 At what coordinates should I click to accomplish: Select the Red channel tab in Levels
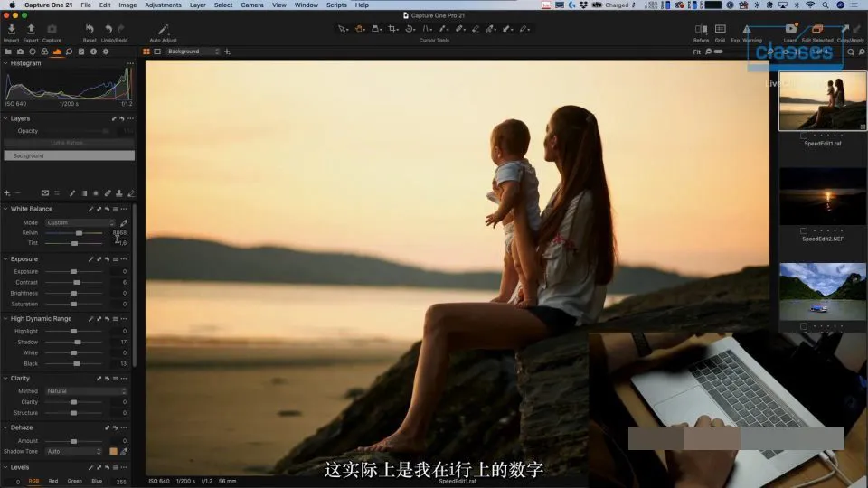[x=53, y=482]
